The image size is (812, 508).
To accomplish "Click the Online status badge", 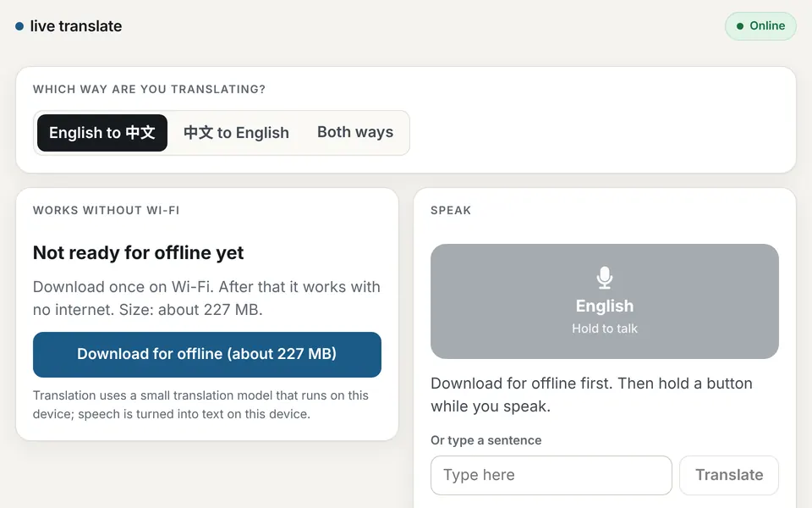I will 760,26.
